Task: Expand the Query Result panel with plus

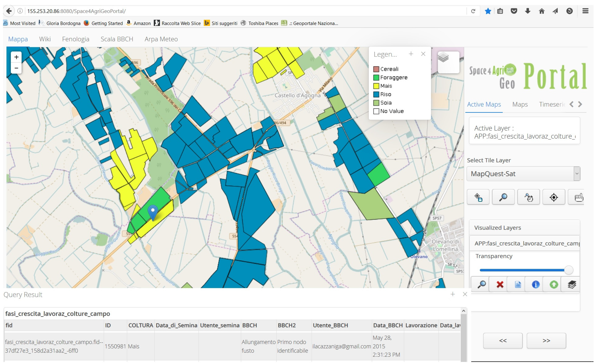Action: click(453, 294)
